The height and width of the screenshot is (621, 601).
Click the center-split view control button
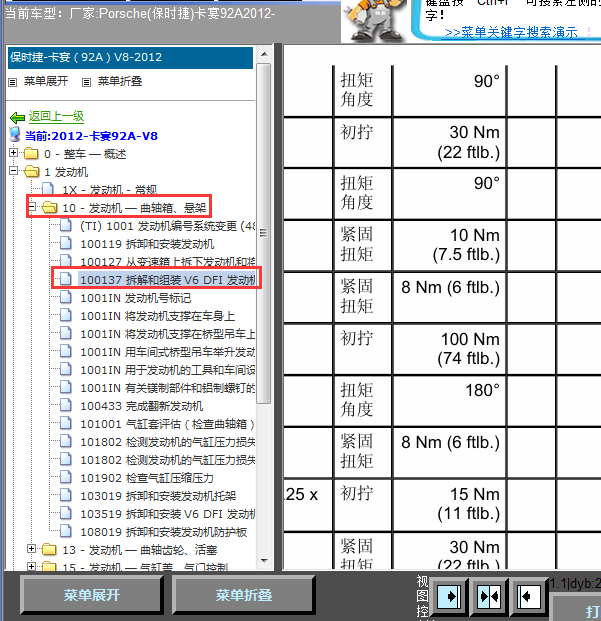click(x=489, y=596)
